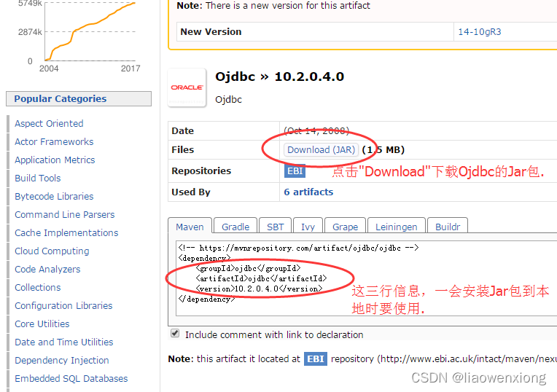Image resolution: width=557 pixels, height=392 pixels.
Task: Open the Cache Implementations category
Action: click(x=66, y=233)
